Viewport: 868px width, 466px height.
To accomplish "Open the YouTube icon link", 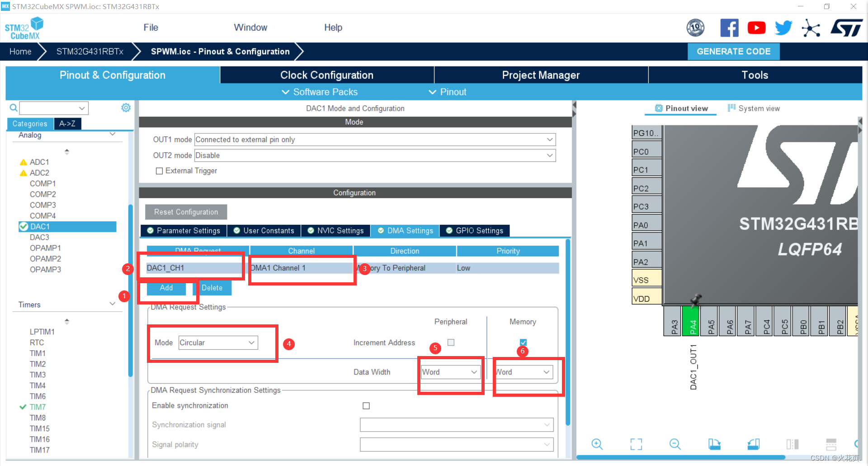I will [756, 28].
